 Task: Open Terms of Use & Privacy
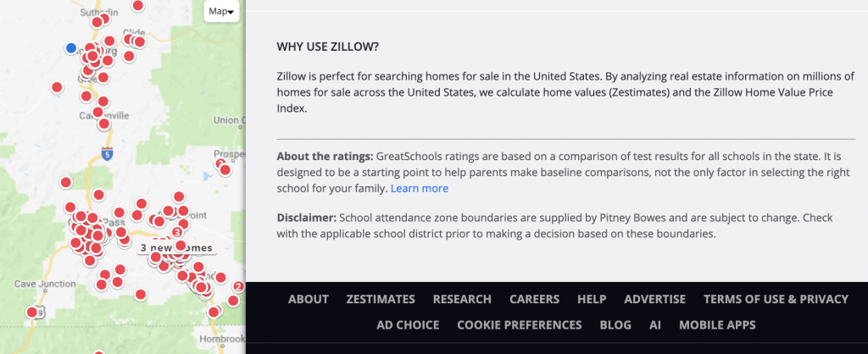(x=776, y=299)
